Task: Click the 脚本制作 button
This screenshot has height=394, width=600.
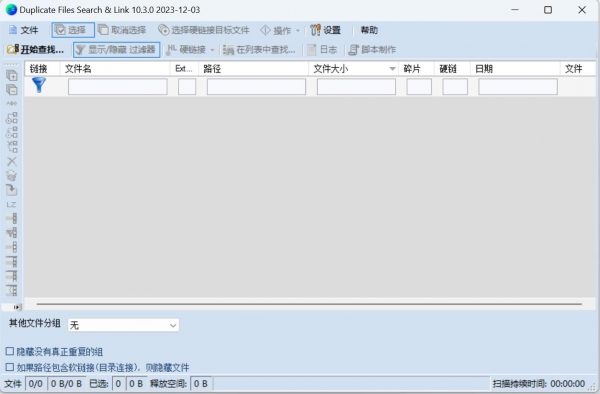Action: click(372, 49)
